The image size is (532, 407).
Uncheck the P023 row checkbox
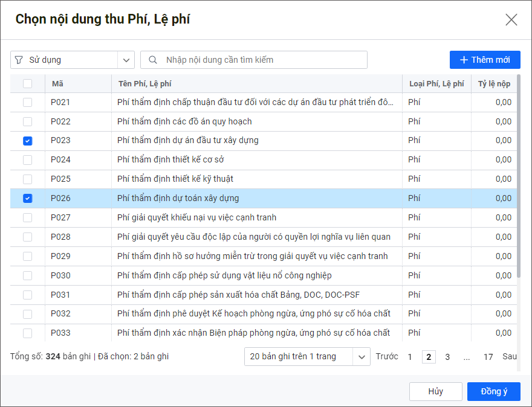pyautogui.click(x=27, y=141)
